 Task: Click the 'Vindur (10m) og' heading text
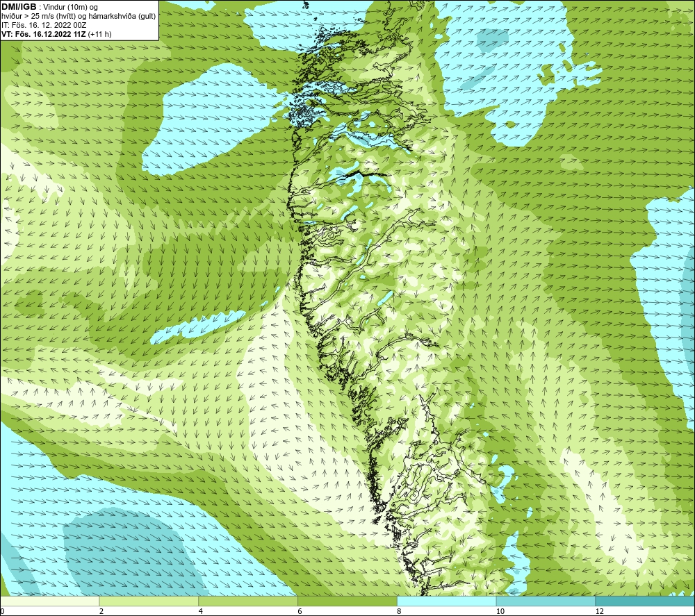[x=70, y=8]
